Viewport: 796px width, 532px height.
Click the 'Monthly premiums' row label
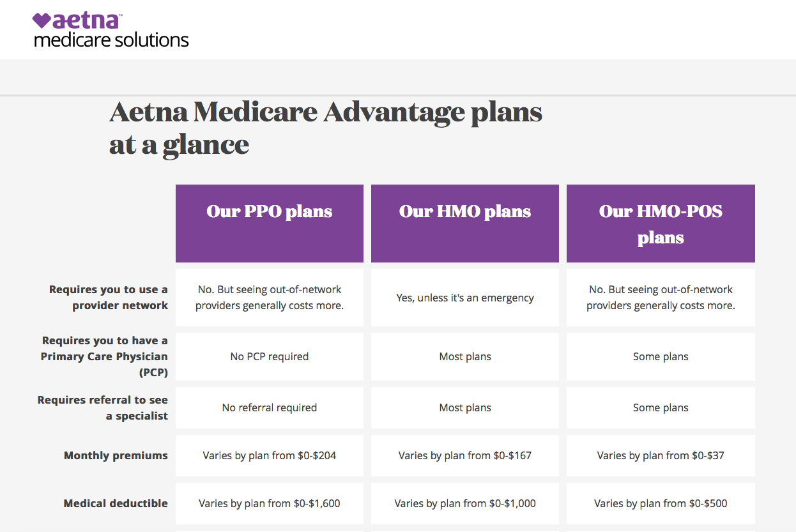point(116,455)
